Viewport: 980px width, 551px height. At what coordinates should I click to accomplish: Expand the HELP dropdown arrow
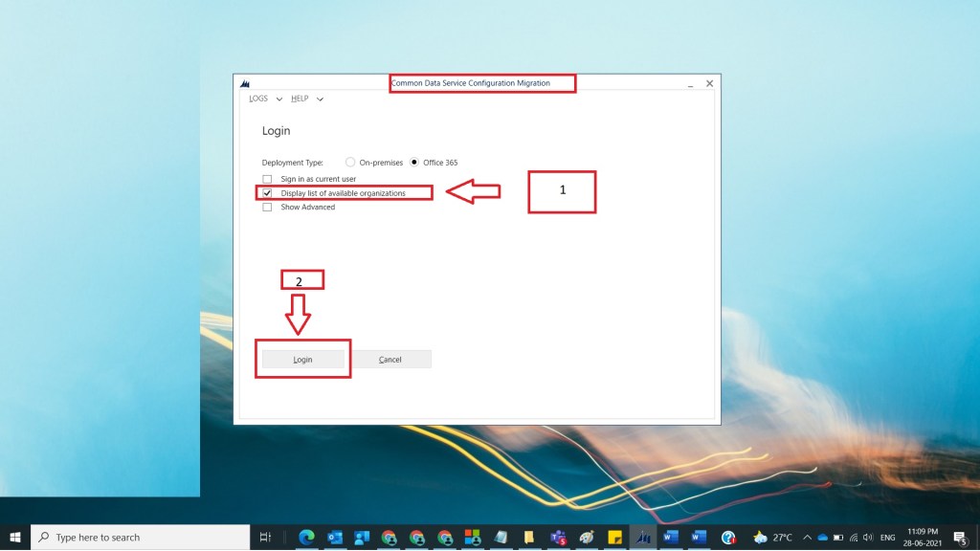(321, 99)
